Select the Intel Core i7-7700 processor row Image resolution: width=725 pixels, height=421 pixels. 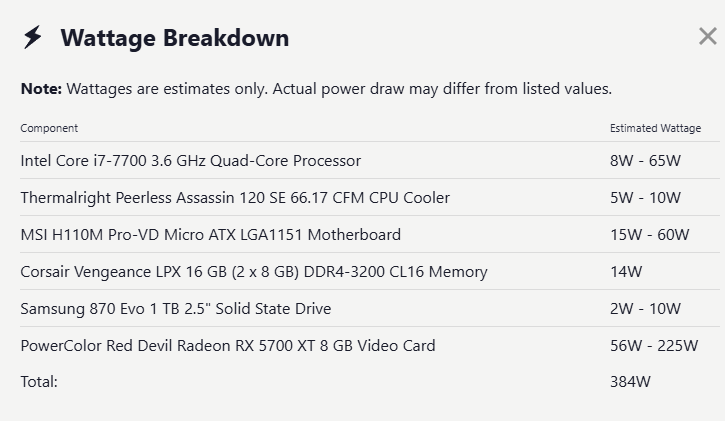click(x=370, y=160)
